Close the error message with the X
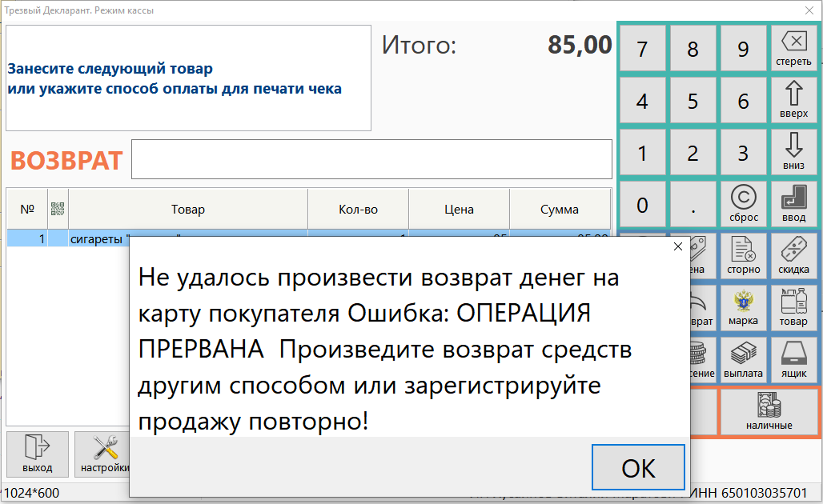 point(678,246)
